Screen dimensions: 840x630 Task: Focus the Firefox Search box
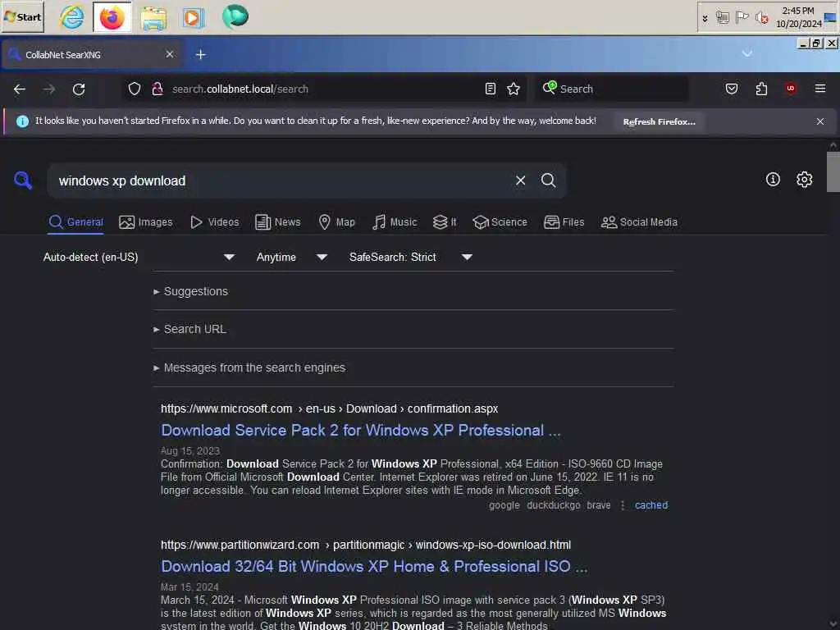(x=612, y=89)
